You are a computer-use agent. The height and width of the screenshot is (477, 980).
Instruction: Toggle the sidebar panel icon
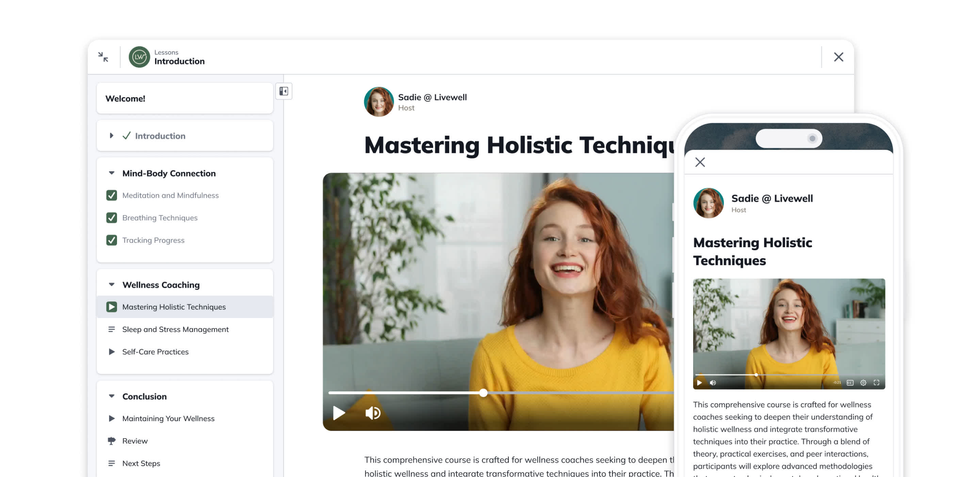283,91
